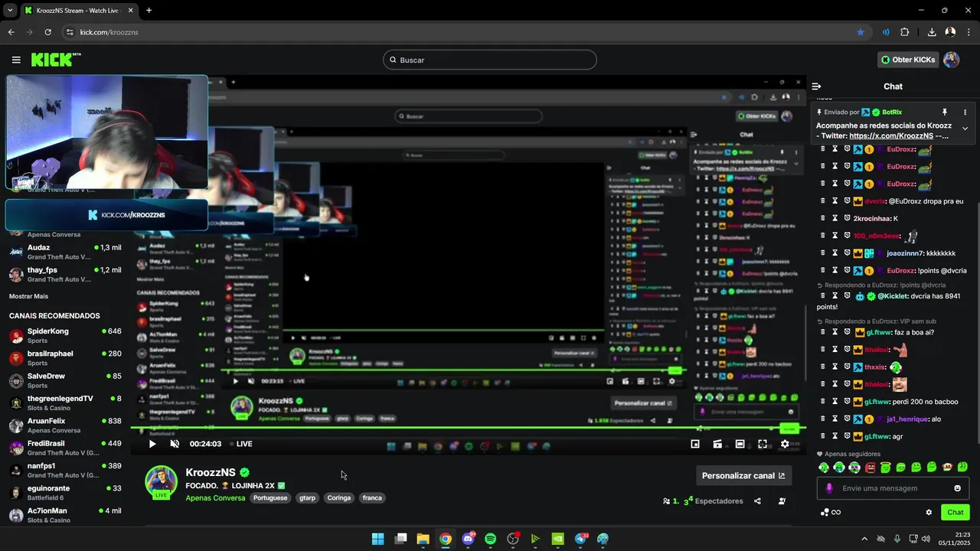Click the KICK logo

[x=56, y=60]
